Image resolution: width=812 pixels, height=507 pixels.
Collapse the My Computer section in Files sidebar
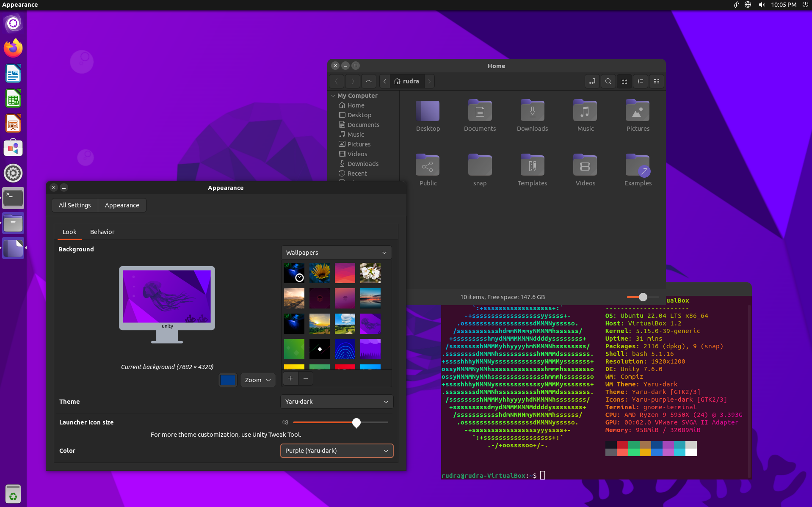[x=333, y=96]
